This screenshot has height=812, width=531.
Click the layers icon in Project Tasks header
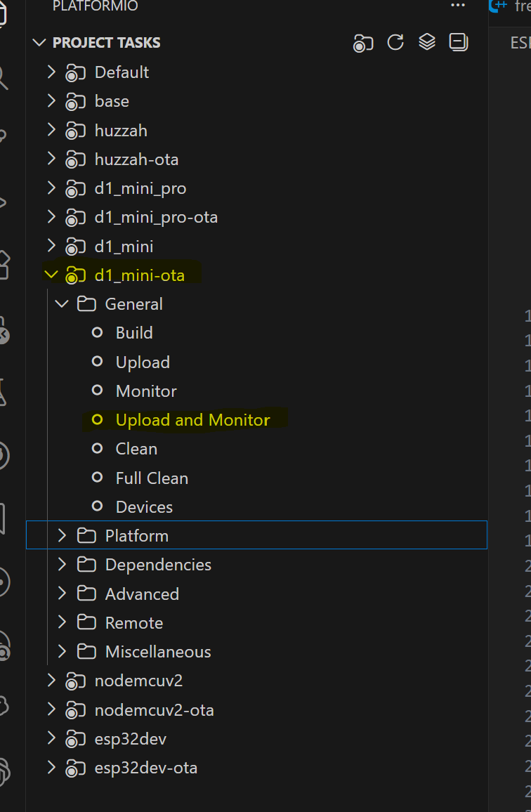(x=427, y=42)
